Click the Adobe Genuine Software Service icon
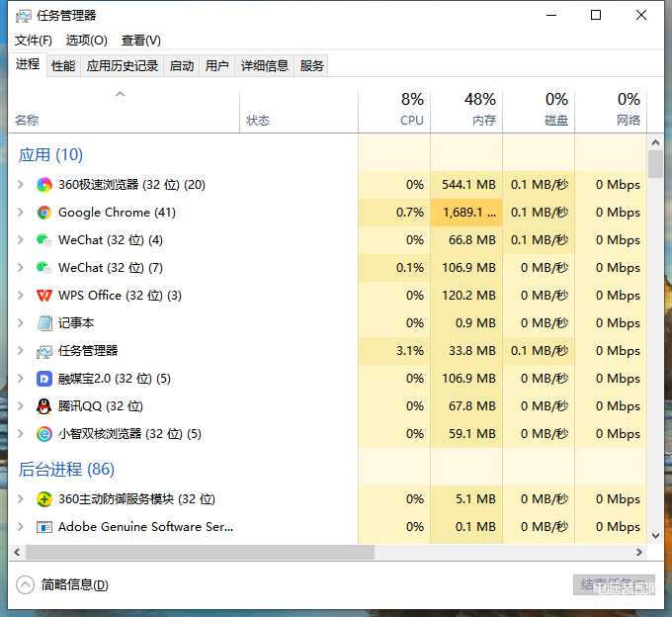672x617 pixels. tap(44, 527)
